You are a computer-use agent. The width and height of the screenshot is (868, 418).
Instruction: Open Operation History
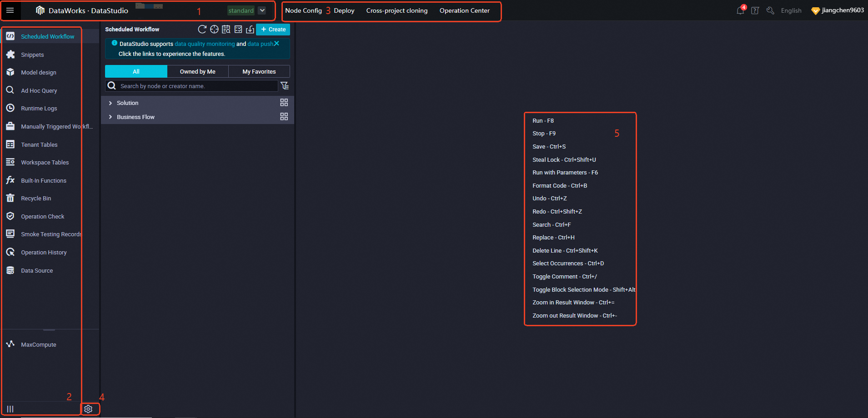44,252
